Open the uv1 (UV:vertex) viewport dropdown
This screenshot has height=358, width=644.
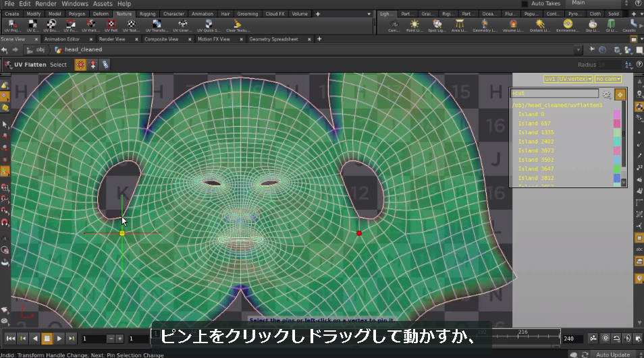pyautogui.click(x=568, y=79)
